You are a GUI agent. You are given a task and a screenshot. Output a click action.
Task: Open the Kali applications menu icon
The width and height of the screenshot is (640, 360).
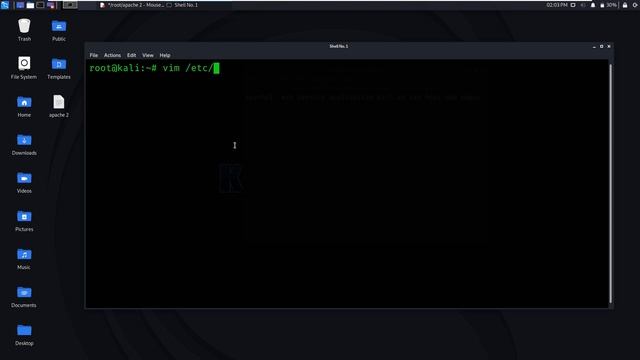coord(4,5)
